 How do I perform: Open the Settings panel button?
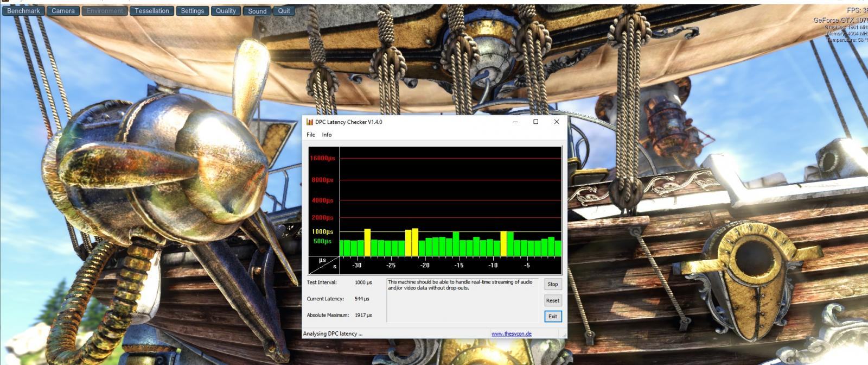click(193, 11)
